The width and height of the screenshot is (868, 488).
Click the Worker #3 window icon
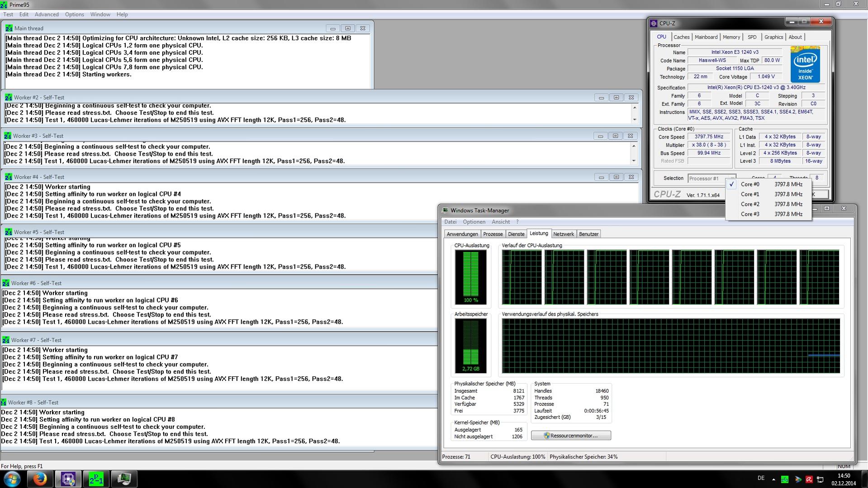8,136
